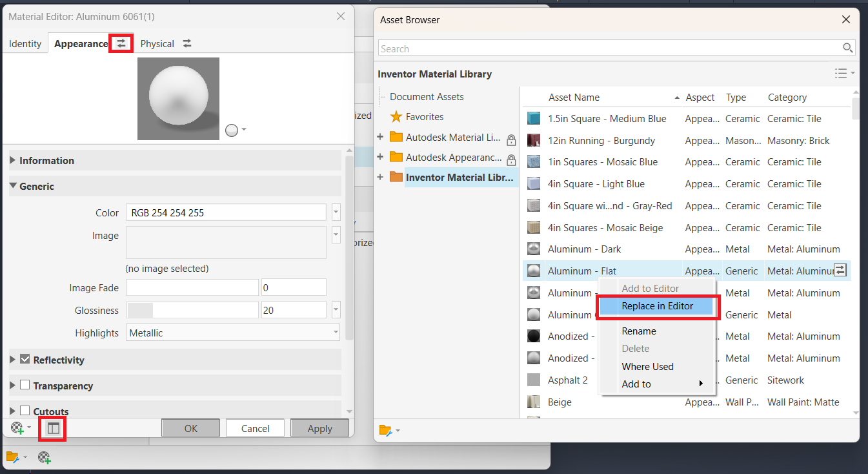The width and height of the screenshot is (868, 474).
Task: Click search magnifier in Asset Browser
Action: [x=848, y=48]
